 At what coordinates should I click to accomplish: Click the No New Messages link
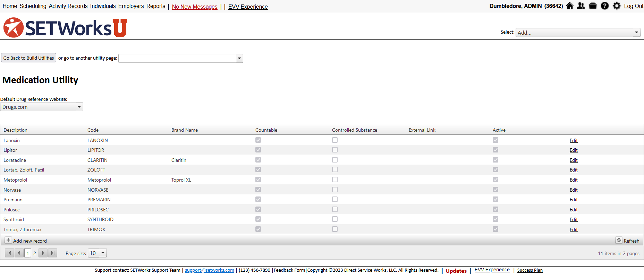(x=195, y=7)
